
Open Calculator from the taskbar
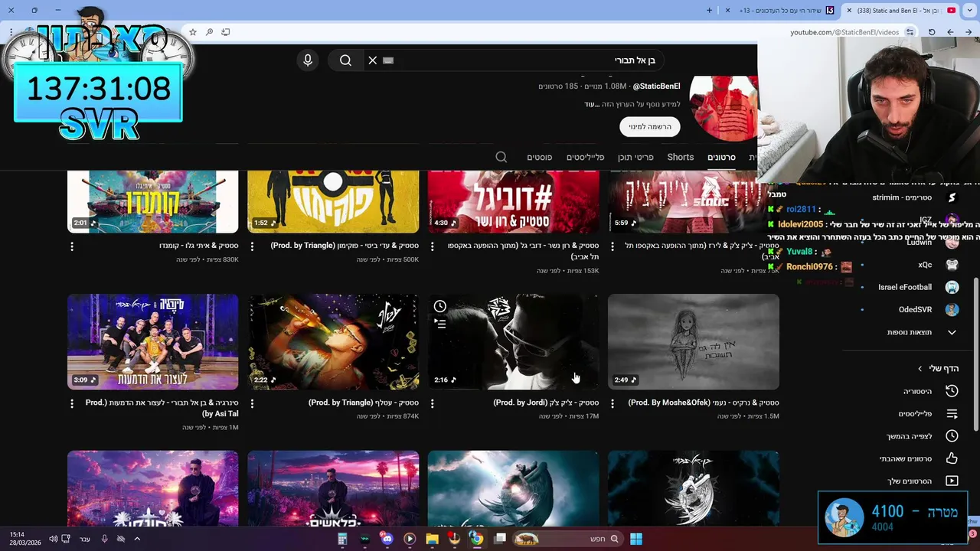[342, 539]
